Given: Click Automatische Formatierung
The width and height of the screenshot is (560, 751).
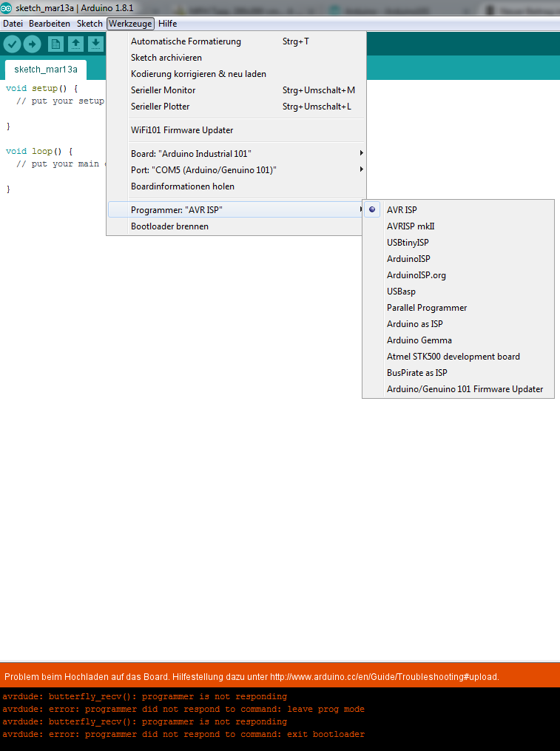Looking at the screenshot, I should (x=236, y=41).
